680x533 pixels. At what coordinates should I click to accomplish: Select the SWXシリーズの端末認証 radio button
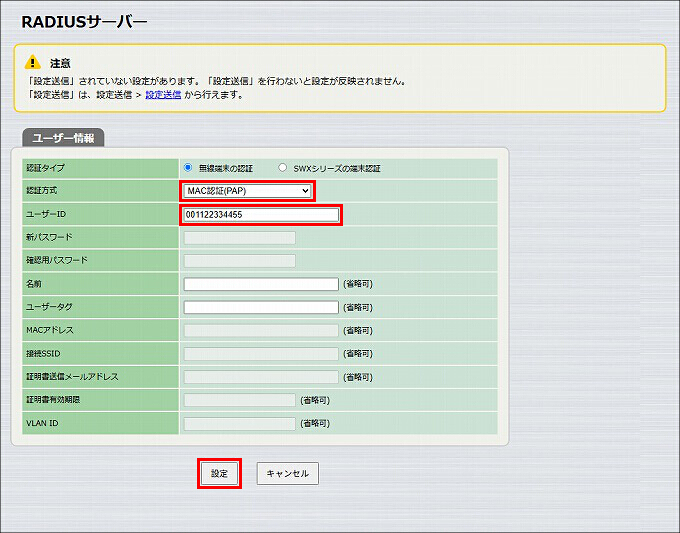pyautogui.click(x=283, y=167)
